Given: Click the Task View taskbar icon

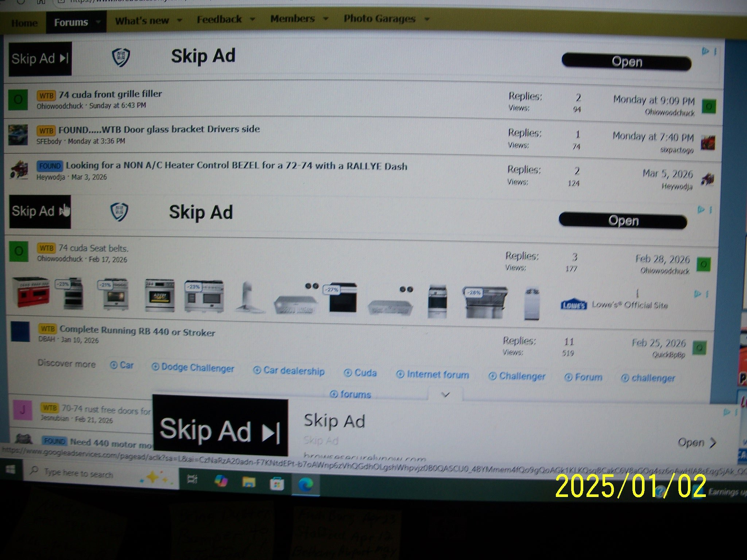Looking at the screenshot, I should point(192,479).
